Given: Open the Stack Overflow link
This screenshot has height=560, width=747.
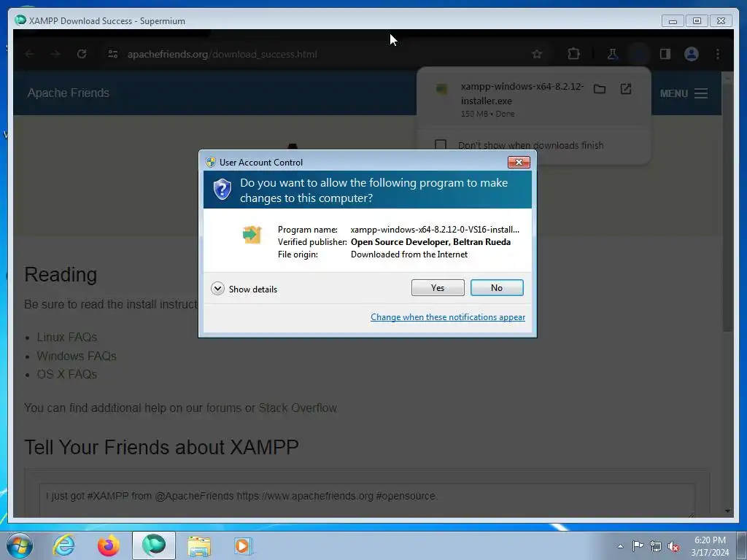Looking at the screenshot, I should [298, 408].
